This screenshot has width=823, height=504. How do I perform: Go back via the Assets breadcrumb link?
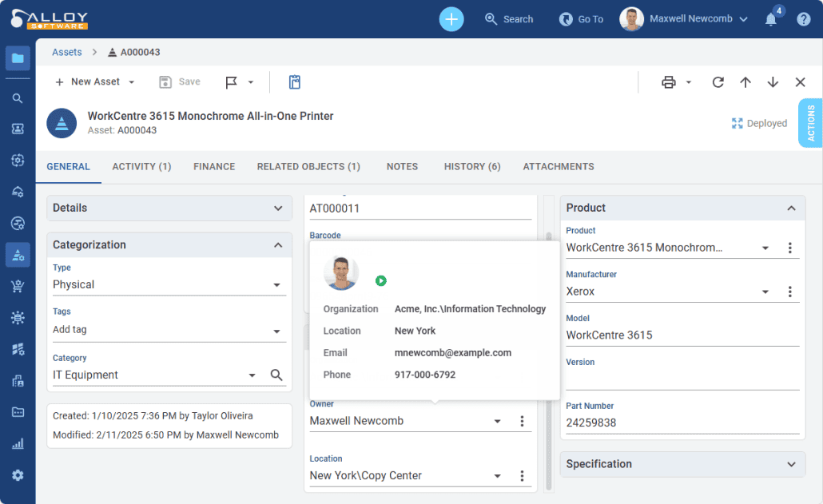[66, 51]
